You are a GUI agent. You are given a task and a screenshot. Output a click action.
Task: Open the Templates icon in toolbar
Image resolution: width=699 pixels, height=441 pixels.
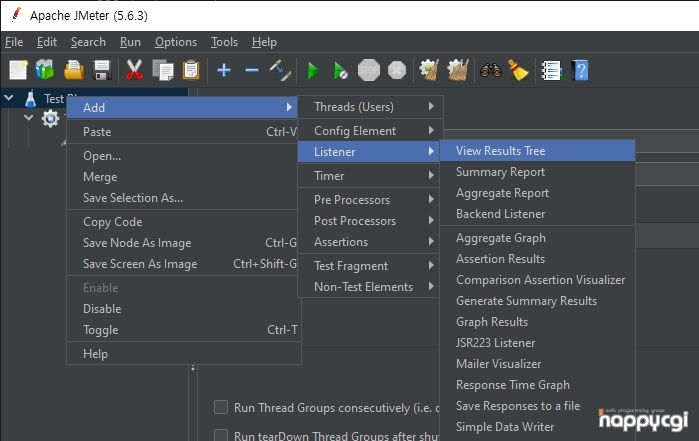(45, 70)
